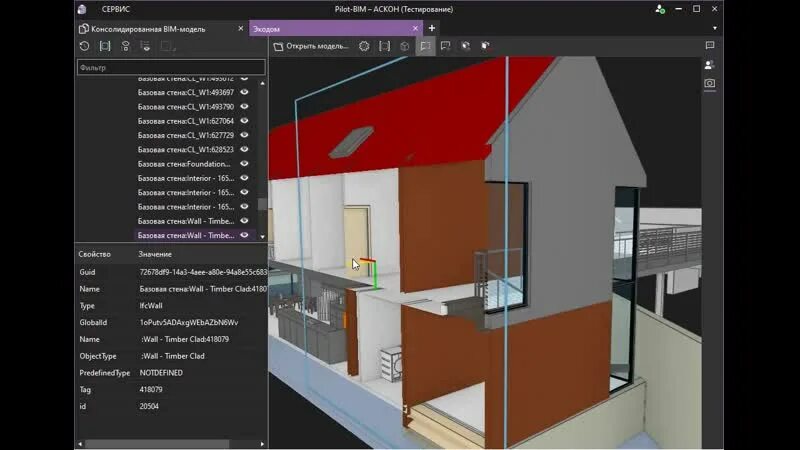Screen dimensions: 800x450
Task: Click the properties horizontal scrollbar thumb
Action: point(157,444)
